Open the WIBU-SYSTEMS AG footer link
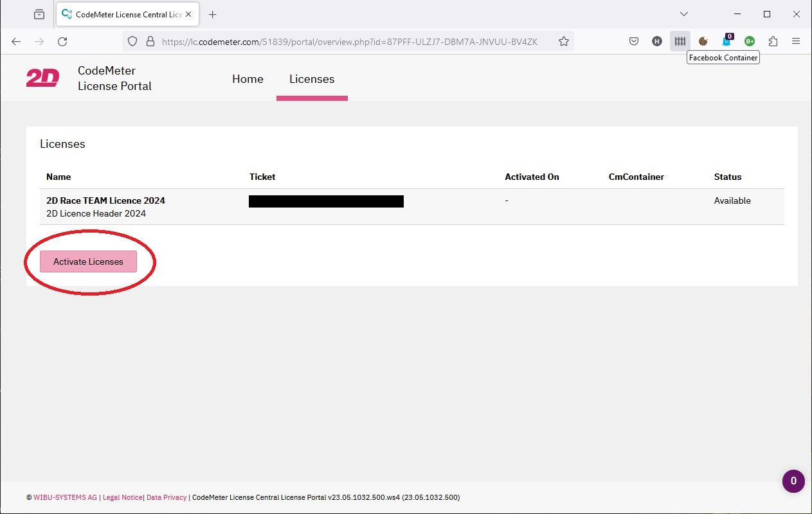 pyautogui.click(x=65, y=497)
